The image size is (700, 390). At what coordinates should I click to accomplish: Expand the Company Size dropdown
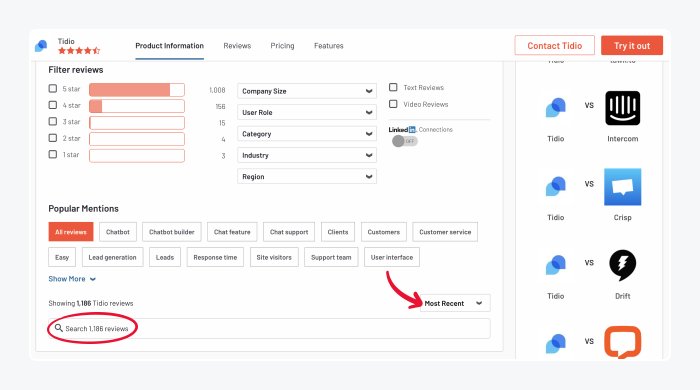tap(307, 91)
